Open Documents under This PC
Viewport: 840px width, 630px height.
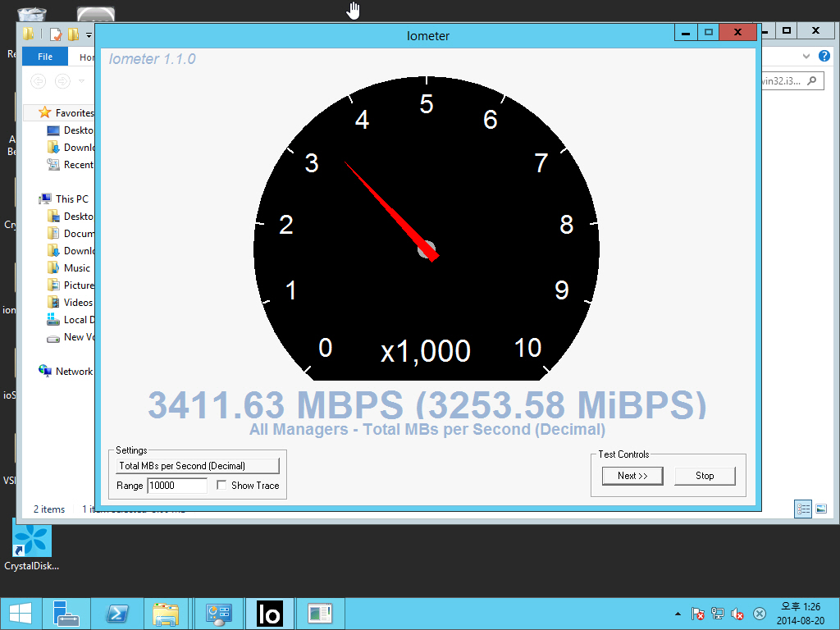coord(71,234)
